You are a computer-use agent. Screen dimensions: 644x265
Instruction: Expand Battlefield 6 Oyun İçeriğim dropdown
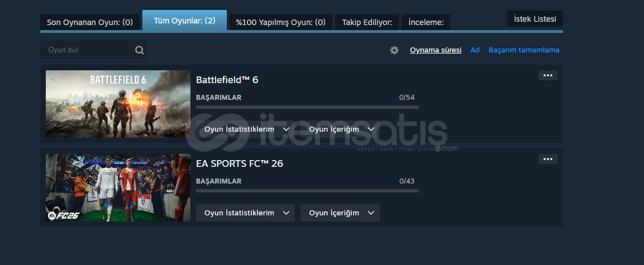pyautogui.click(x=340, y=129)
